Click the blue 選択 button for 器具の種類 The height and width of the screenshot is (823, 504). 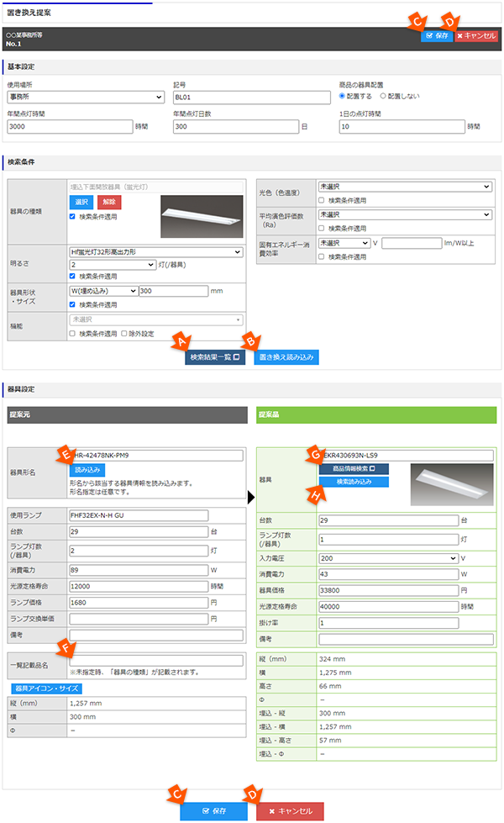point(81,202)
